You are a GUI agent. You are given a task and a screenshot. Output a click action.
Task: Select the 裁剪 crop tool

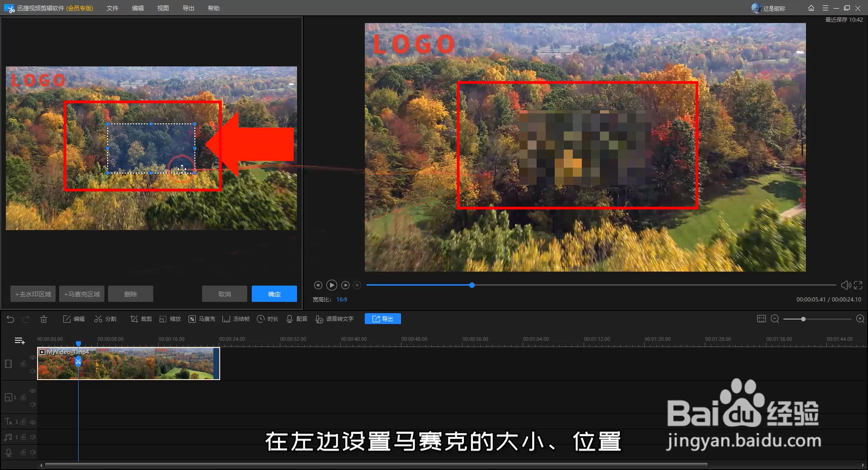[x=141, y=319]
